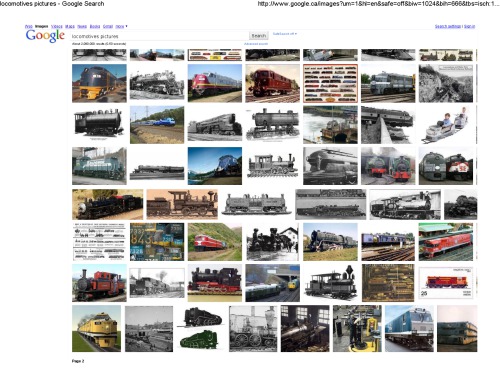Open green diesel switcher thumbnail
The height and width of the screenshot is (386, 500).
click(x=99, y=166)
